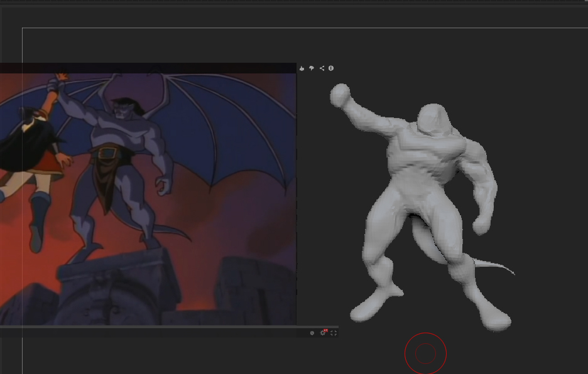Click the thumbs down dislike icon

312,68
